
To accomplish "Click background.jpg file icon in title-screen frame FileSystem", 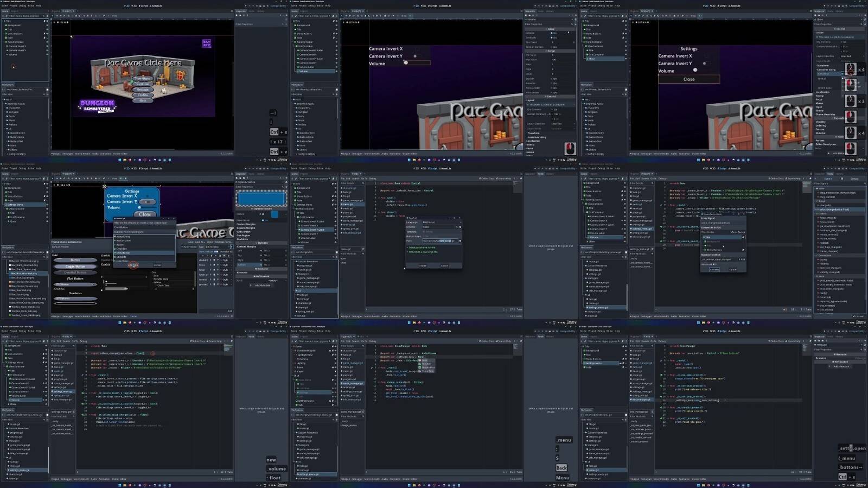I will coord(7,154).
